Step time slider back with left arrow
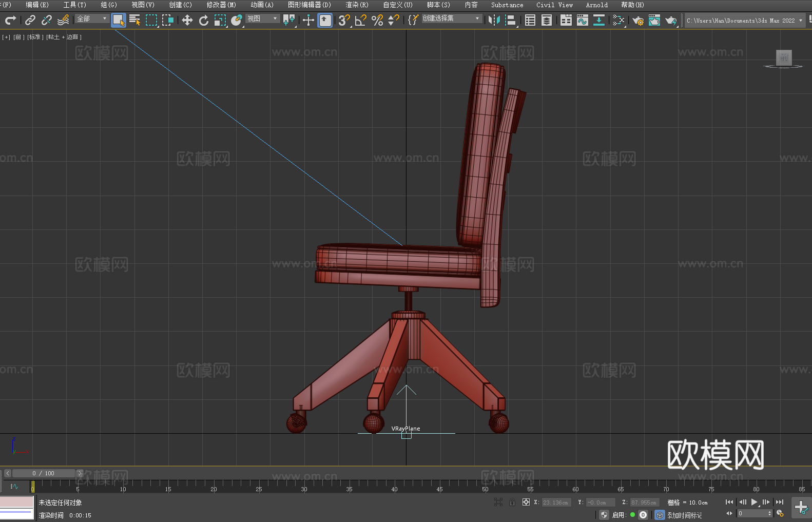Viewport: 812px width, 522px height. tap(7, 473)
